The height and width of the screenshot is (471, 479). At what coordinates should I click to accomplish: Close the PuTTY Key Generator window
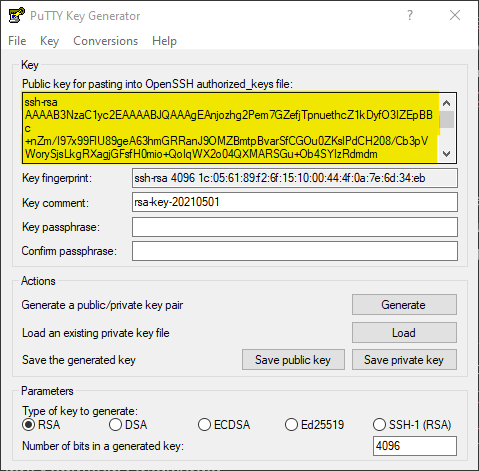pyautogui.click(x=455, y=15)
